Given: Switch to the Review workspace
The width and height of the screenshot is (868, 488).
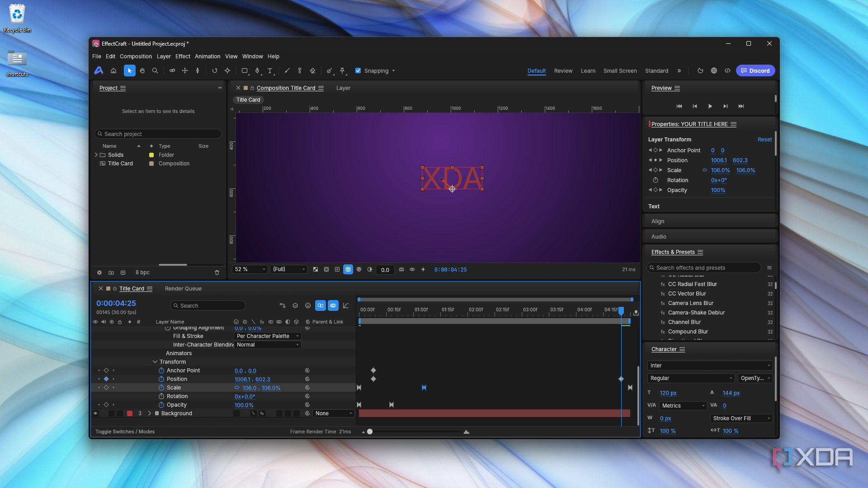Looking at the screenshot, I should point(563,71).
